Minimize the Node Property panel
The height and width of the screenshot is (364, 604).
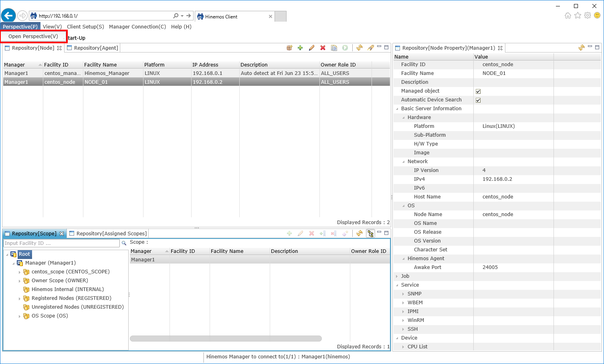(x=590, y=47)
